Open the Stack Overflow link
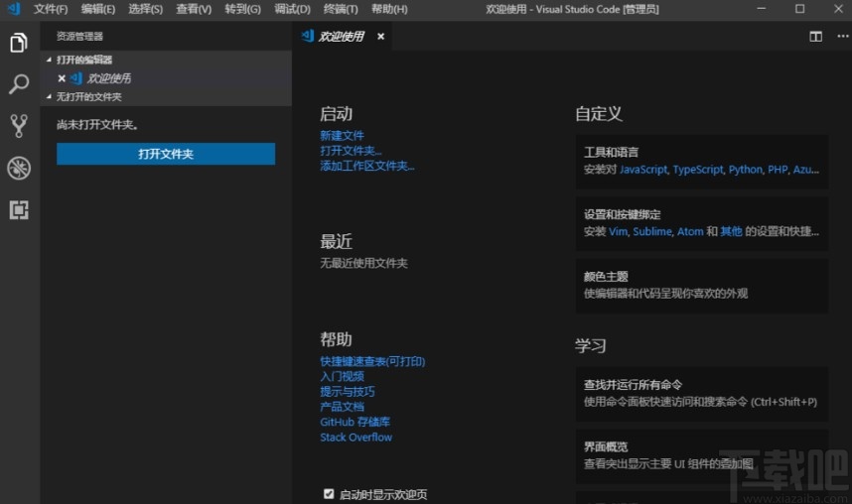Viewport: 852px width, 504px height. tap(355, 438)
